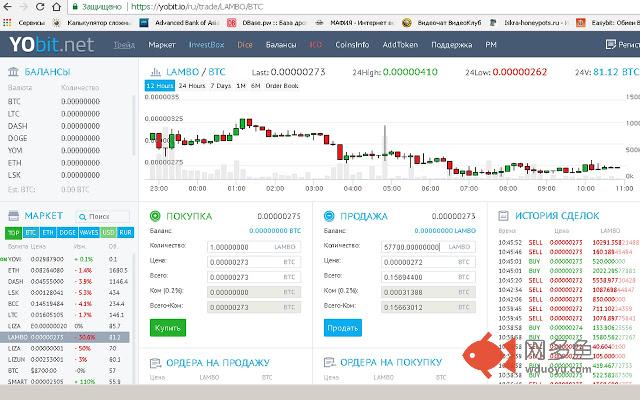Select the USD market filter tab

[108, 232]
